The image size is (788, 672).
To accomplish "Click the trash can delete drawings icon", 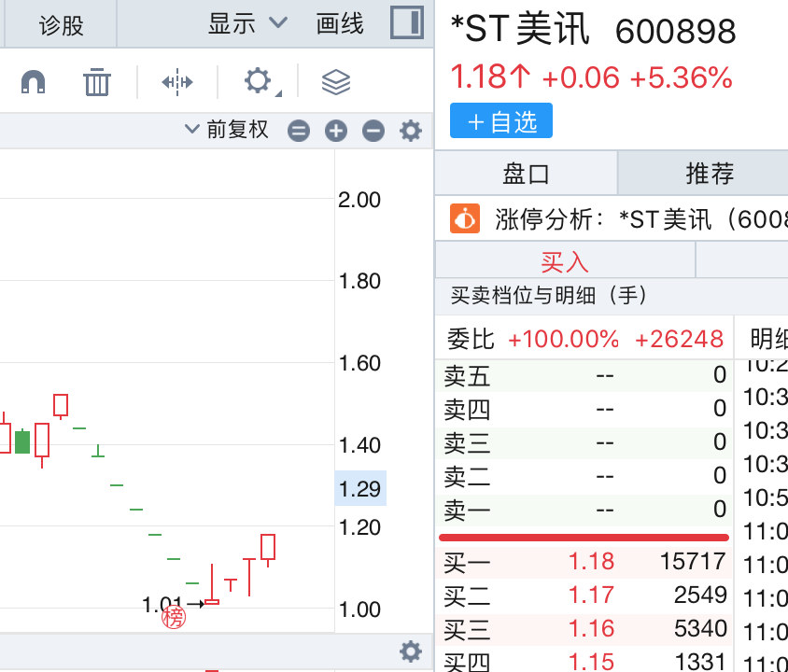I will 97,82.
